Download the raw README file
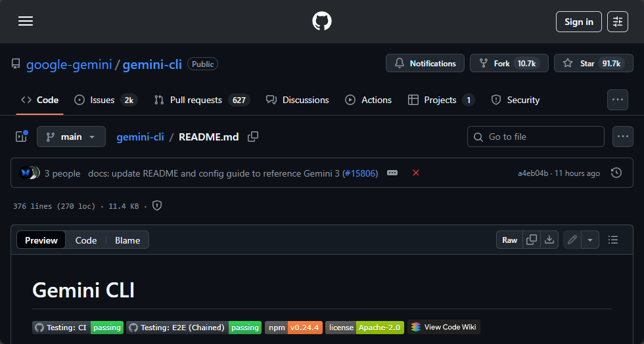Viewport: 644px width, 344px height. click(x=550, y=240)
